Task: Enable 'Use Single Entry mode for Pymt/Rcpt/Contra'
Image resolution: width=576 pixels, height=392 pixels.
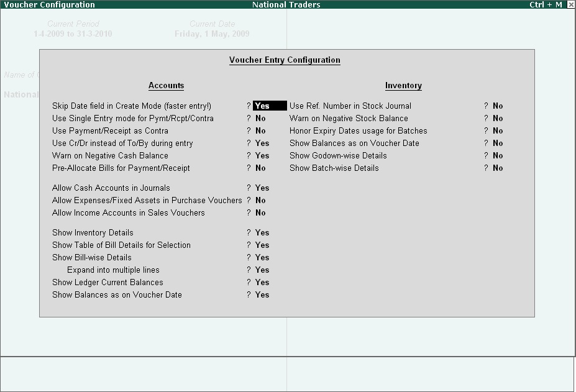Action: pos(260,118)
